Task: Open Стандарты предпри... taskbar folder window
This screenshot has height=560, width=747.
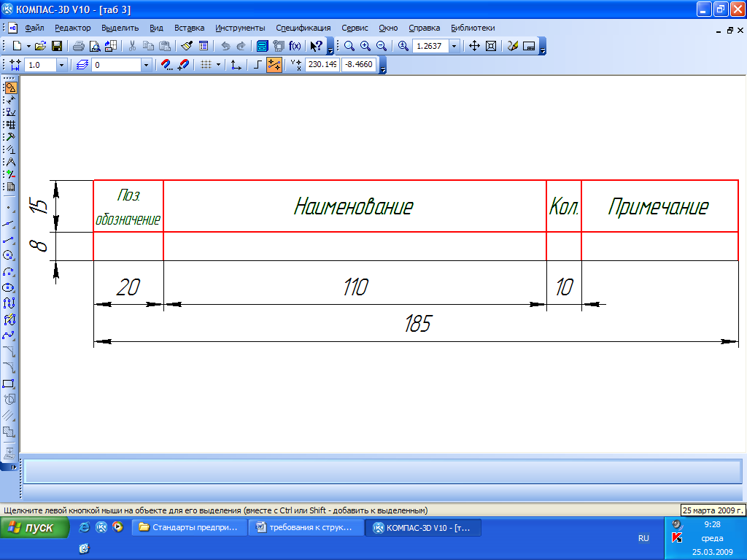Action: [189, 528]
